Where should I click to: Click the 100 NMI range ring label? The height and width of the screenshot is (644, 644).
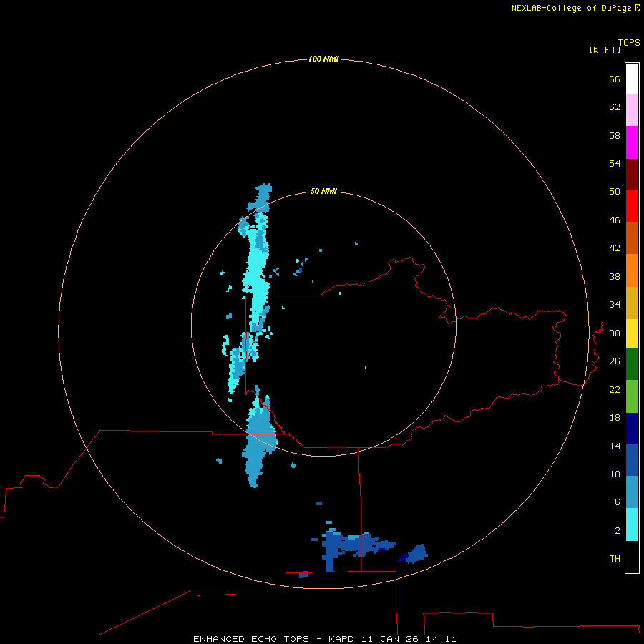pyautogui.click(x=323, y=59)
